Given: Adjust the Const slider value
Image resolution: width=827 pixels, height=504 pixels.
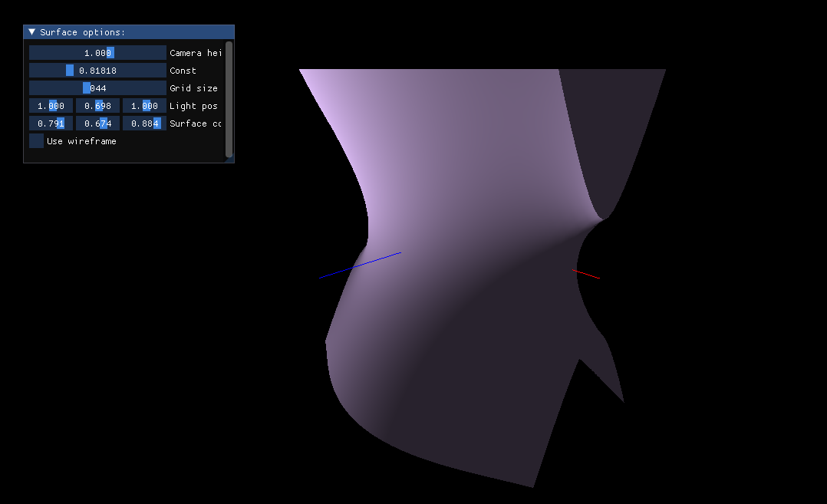Looking at the screenshot, I should pos(97,70).
